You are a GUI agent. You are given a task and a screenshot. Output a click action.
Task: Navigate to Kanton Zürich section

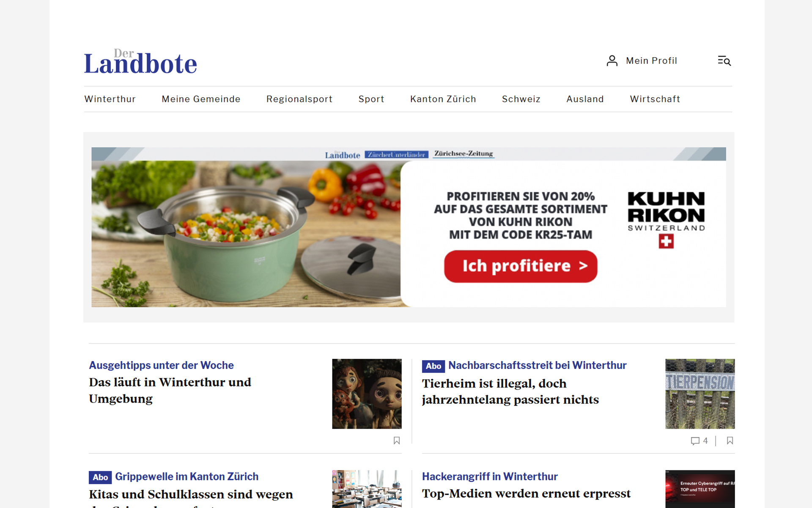tap(443, 99)
